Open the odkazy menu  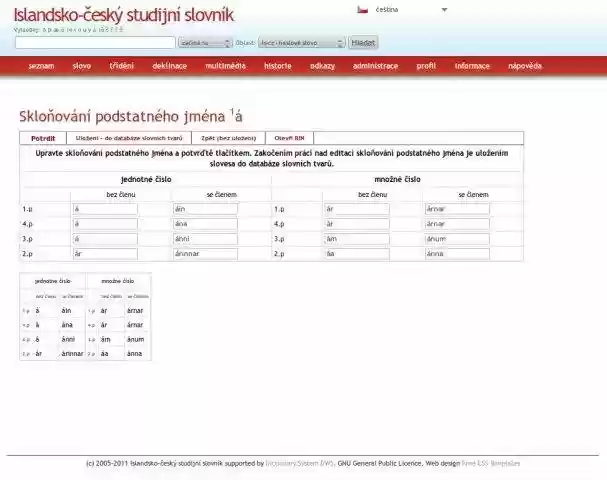[322, 66]
